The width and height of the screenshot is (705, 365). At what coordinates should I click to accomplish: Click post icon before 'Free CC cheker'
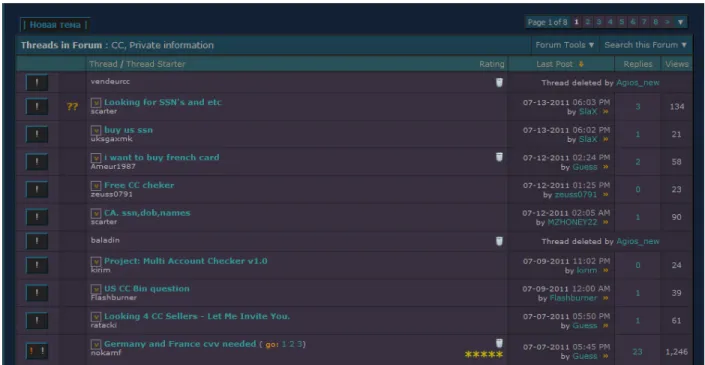point(96,186)
